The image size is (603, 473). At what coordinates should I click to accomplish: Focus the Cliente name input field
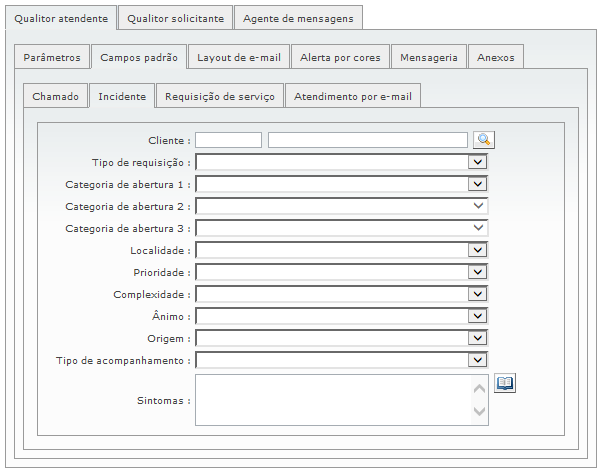coord(368,140)
